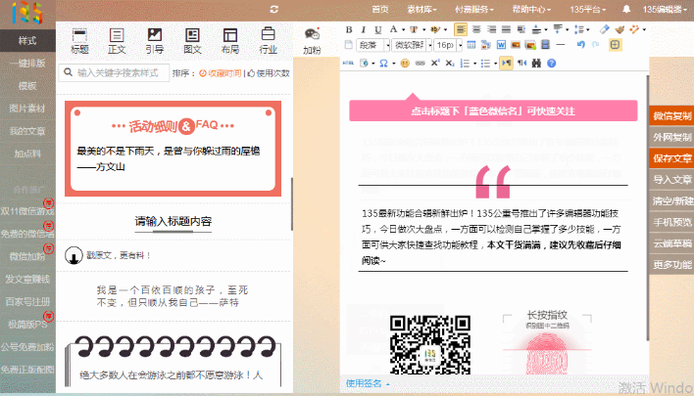The width and height of the screenshot is (694, 396).
Task: Open notification bell in top bar
Action: [x=626, y=9]
